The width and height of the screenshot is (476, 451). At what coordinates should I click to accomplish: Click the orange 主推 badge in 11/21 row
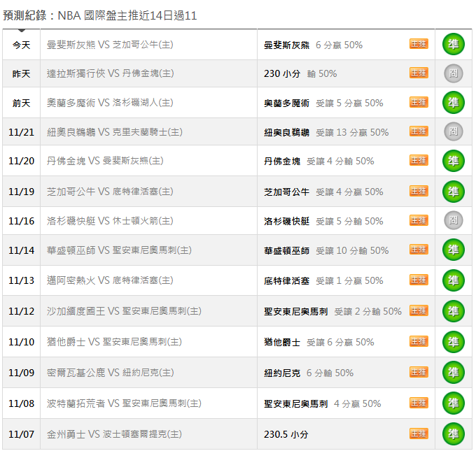[419, 131]
